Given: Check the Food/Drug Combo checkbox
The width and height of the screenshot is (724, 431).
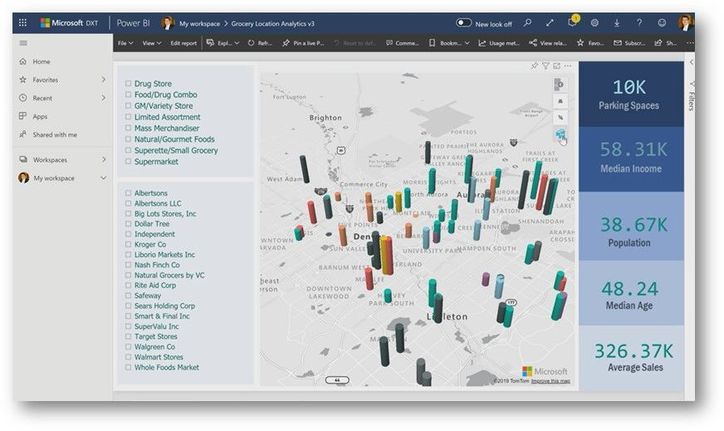Looking at the screenshot, I should point(128,95).
